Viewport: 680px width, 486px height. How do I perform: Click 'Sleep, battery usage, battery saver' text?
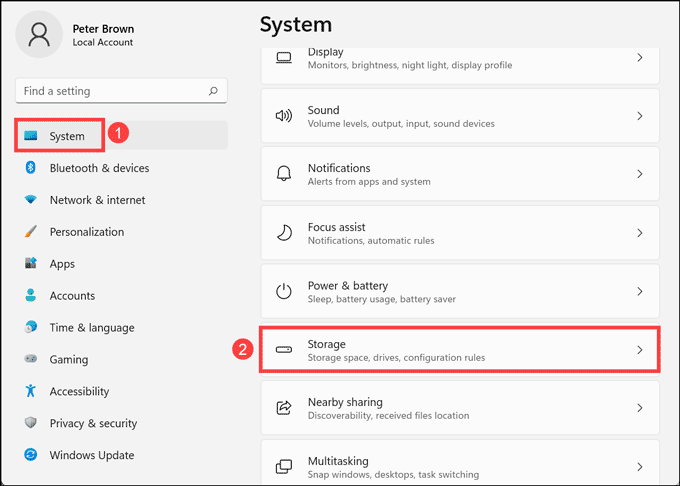pos(382,299)
